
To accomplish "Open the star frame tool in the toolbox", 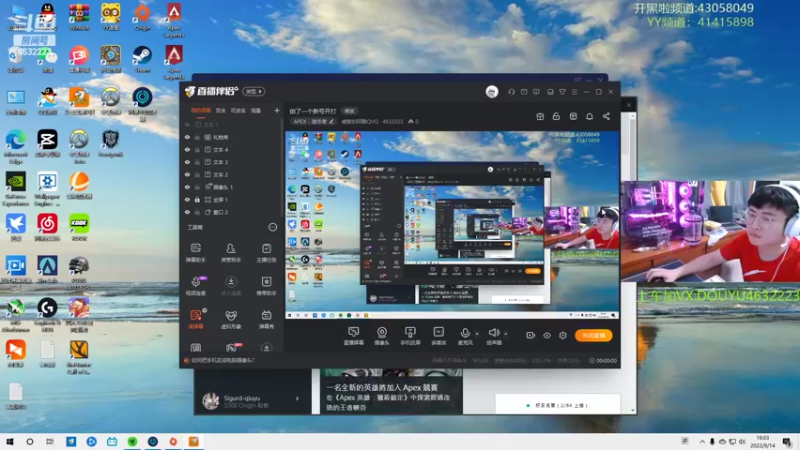I will [x=266, y=286].
